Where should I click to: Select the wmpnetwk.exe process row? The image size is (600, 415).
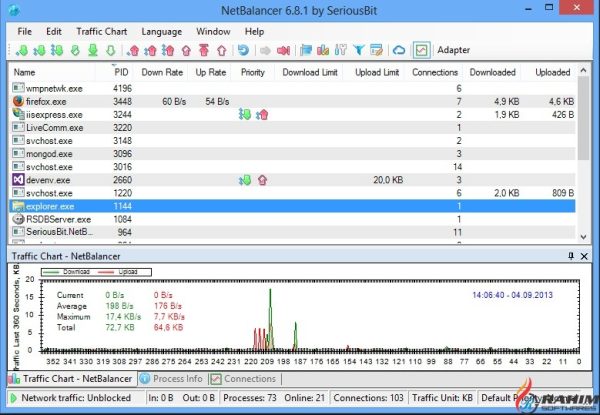click(x=292, y=88)
